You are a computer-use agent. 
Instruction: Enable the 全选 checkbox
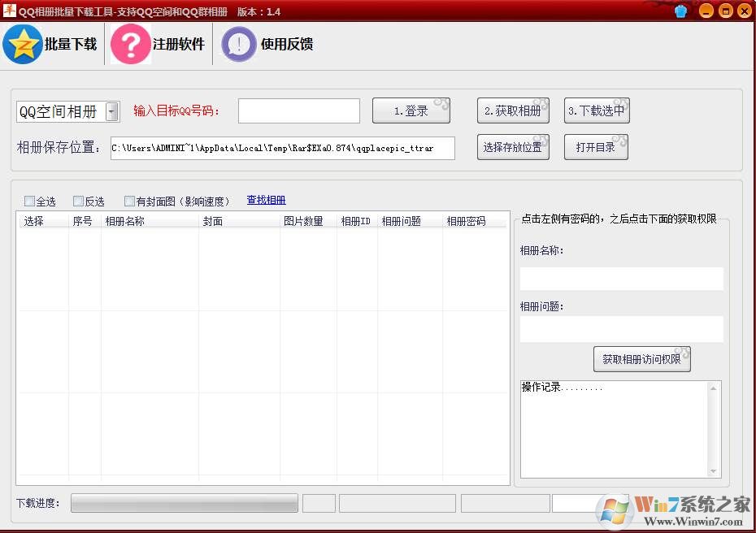pyautogui.click(x=29, y=201)
